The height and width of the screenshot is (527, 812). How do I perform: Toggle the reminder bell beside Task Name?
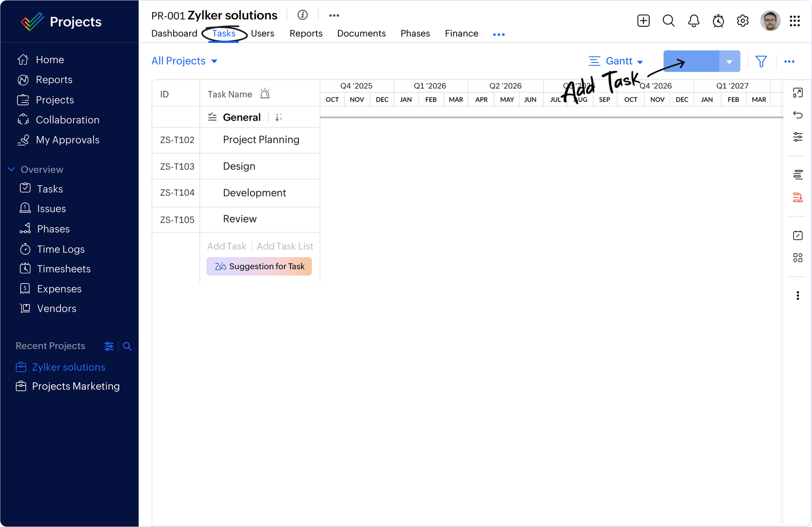coord(265,94)
